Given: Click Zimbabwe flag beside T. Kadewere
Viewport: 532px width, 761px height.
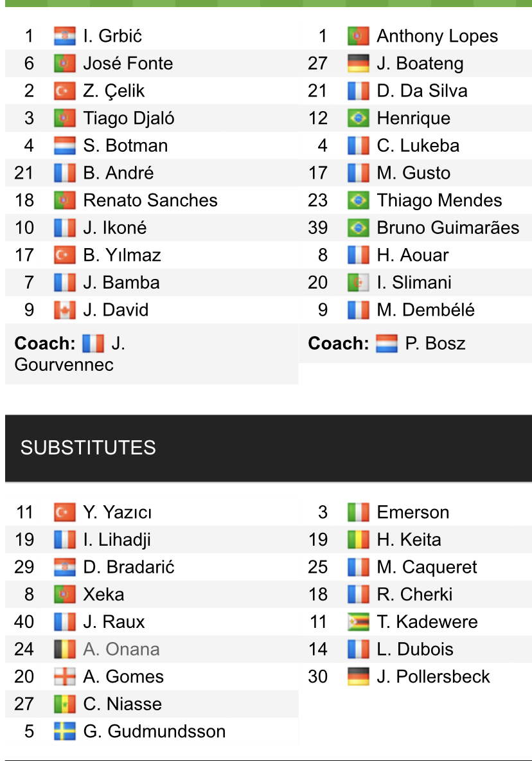Looking at the screenshot, I should point(358,622).
